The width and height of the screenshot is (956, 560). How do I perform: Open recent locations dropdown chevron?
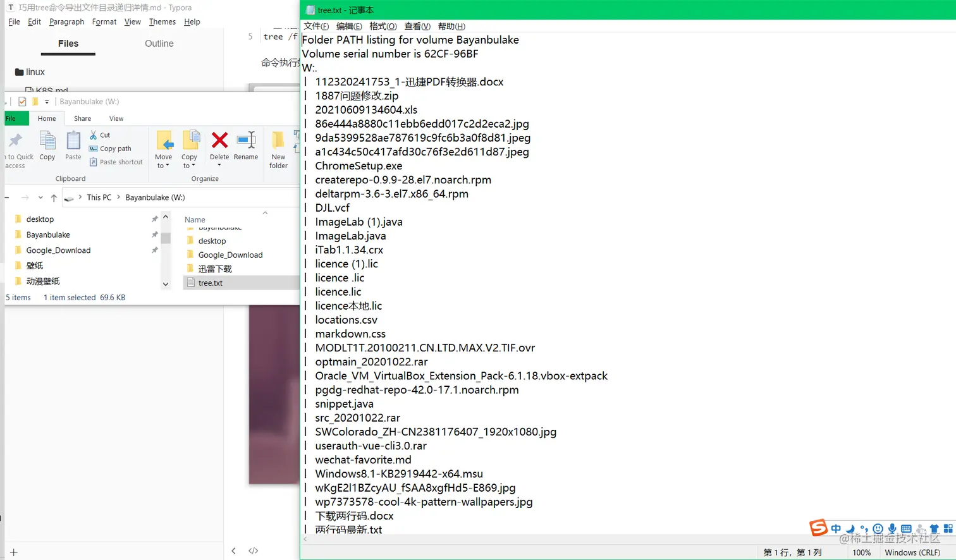click(x=40, y=198)
